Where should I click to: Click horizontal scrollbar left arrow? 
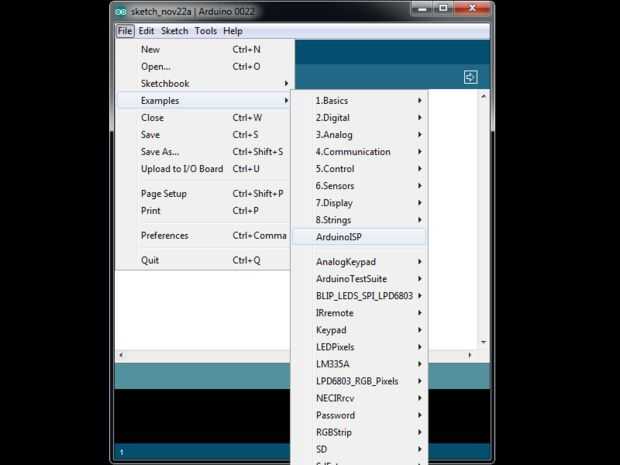[121, 355]
